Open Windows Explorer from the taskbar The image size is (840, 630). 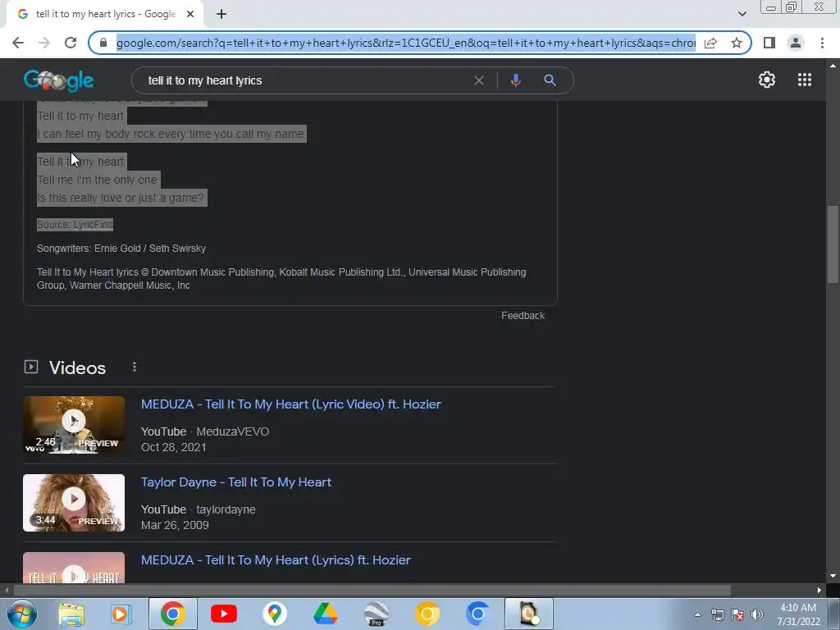click(x=71, y=614)
